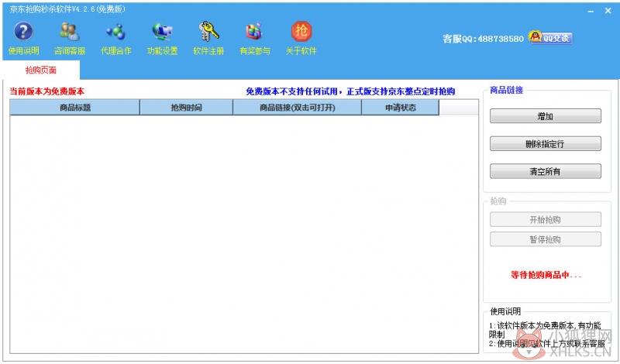Open 功能设置 function settings icon

pyautogui.click(x=162, y=38)
